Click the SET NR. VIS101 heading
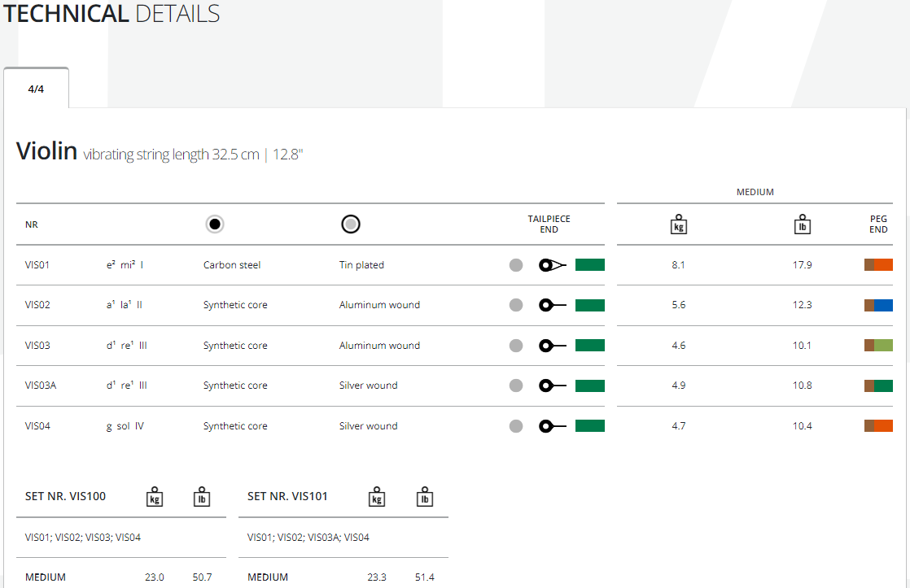910x588 pixels. point(287,496)
